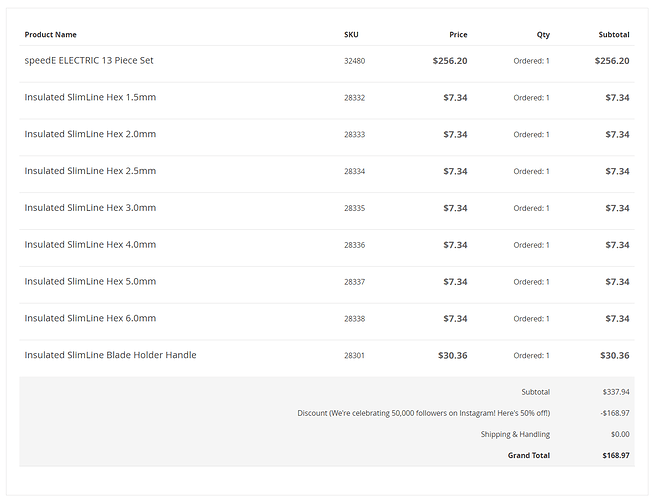Image resolution: width=652 pixels, height=500 pixels.
Task: Click the Qty column header
Action: 543,35
